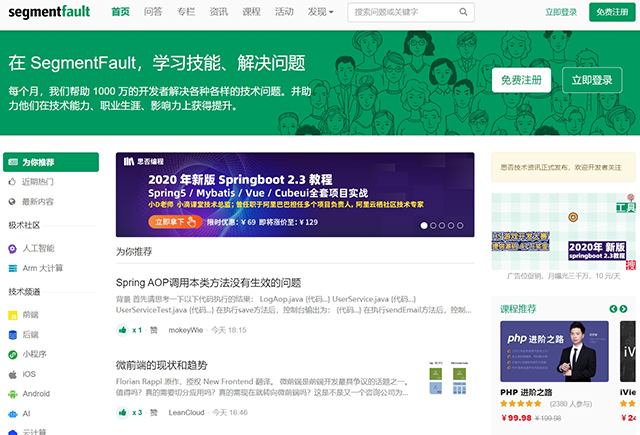The width and height of the screenshot is (640, 435).
Task: Click the 后端 database icon
Action: click(x=13, y=335)
